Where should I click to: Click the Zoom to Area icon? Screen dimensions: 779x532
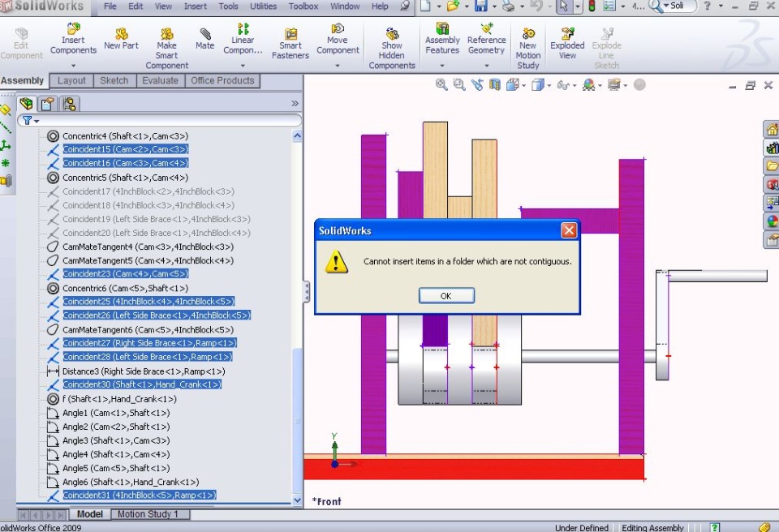coord(459,85)
